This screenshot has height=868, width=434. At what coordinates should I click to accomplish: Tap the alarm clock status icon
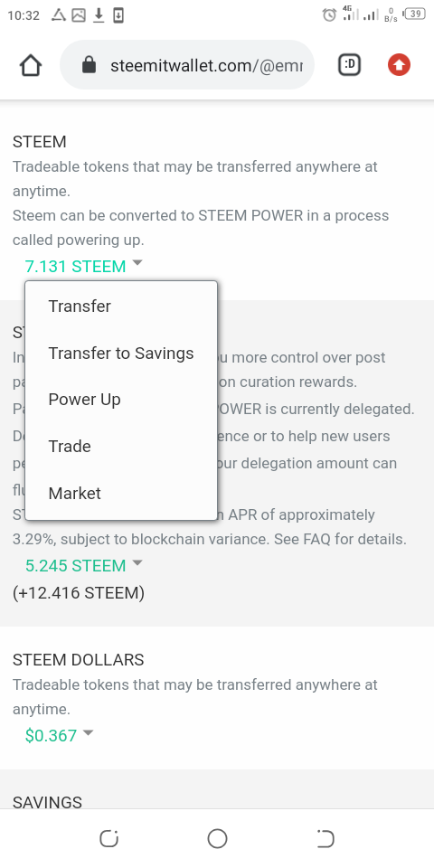[329, 15]
